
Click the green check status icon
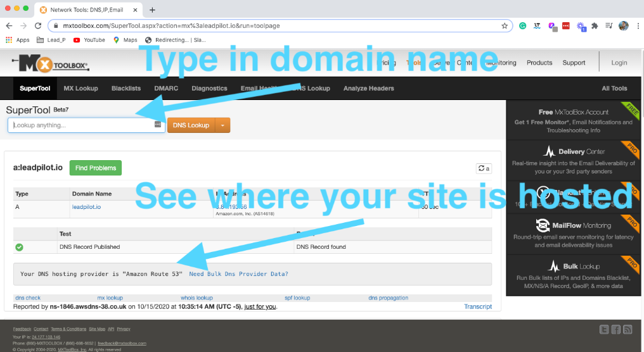pyautogui.click(x=19, y=247)
